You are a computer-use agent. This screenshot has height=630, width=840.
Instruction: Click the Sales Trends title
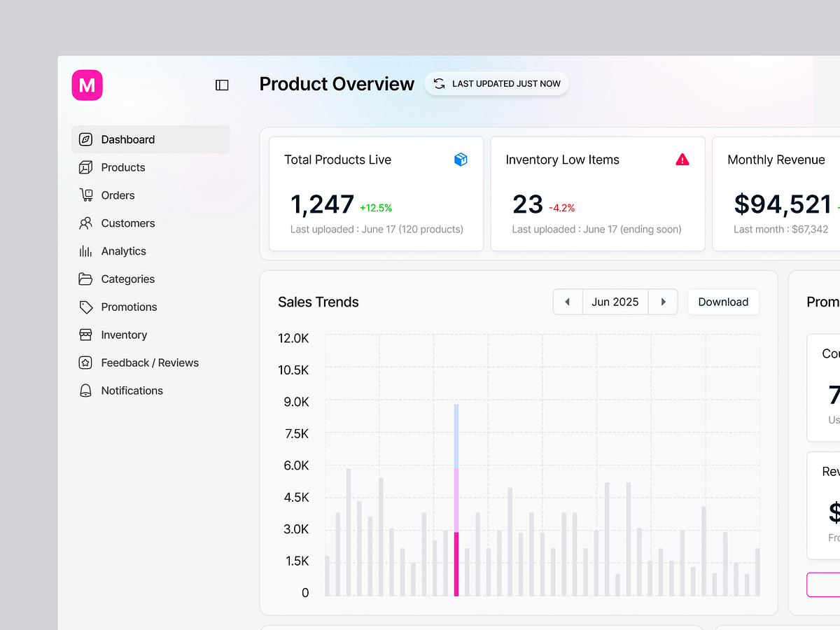[318, 302]
